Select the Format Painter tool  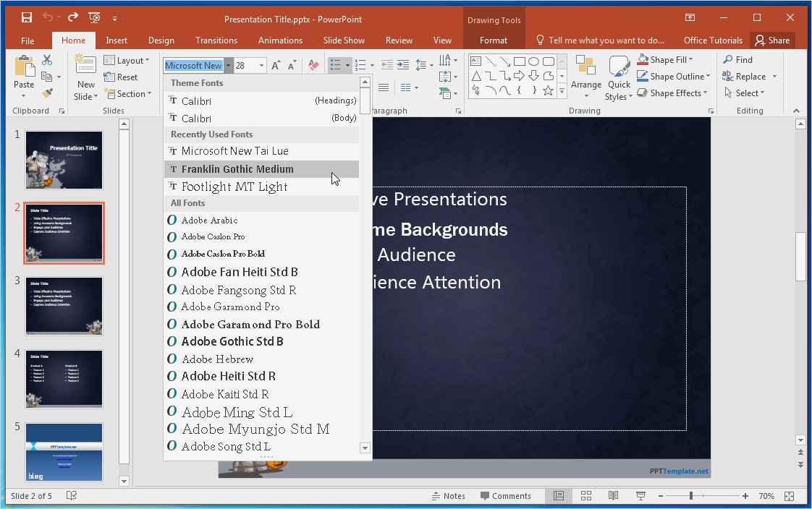(x=46, y=93)
